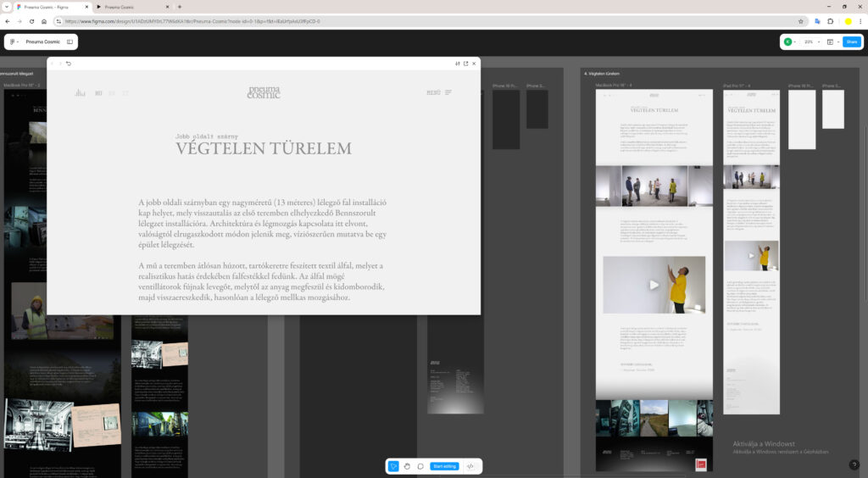This screenshot has width=868, height=478.
Task: Click the sound bars icon in preview
Action: [x=80, y=92]
